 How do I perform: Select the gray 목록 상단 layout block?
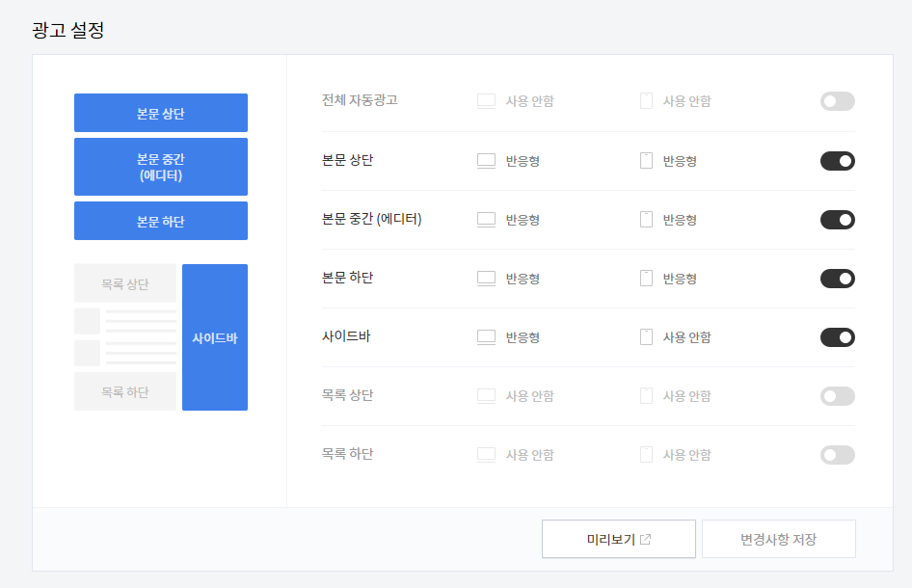coord(125,283)
